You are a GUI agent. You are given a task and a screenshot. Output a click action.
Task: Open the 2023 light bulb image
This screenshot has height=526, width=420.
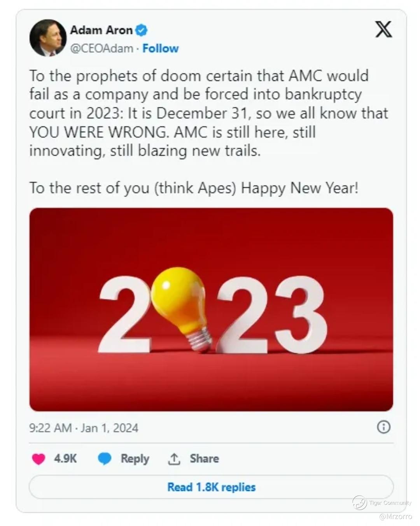[x=211, y=309]
